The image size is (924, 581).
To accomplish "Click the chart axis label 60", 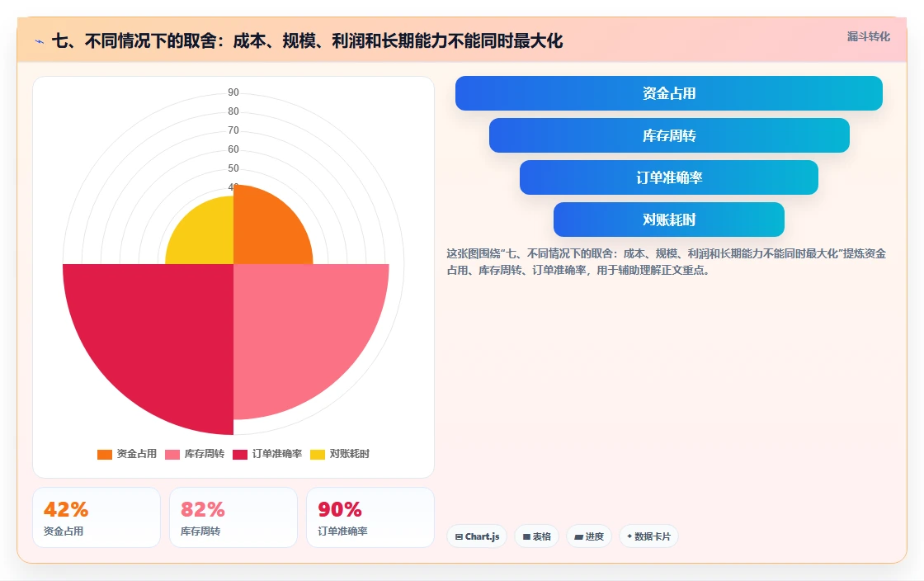I will 233,149.
